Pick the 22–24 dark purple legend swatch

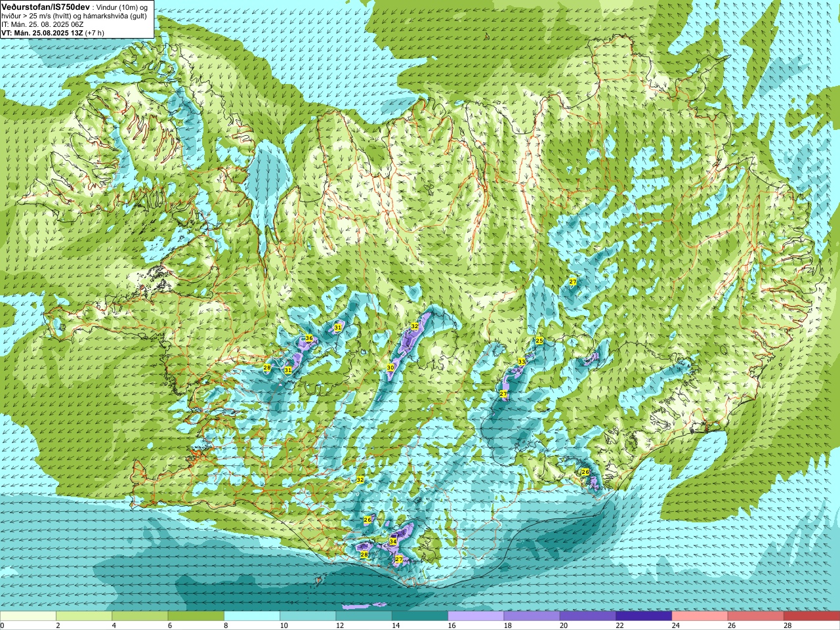click(x=644, y=616)
